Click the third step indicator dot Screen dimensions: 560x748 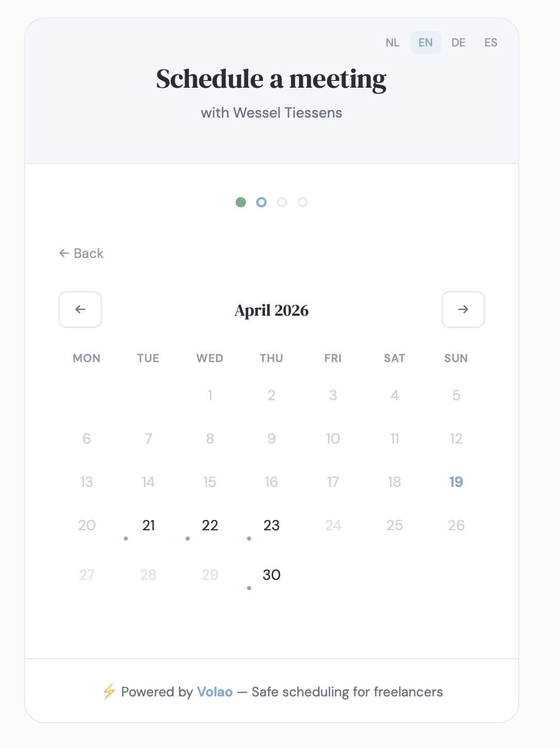point(282,202)
